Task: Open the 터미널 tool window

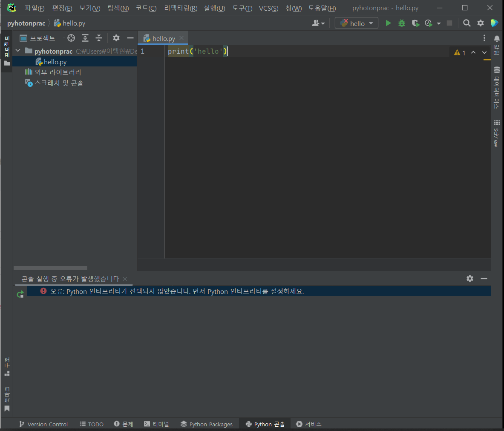Action: tap(156, 424)
